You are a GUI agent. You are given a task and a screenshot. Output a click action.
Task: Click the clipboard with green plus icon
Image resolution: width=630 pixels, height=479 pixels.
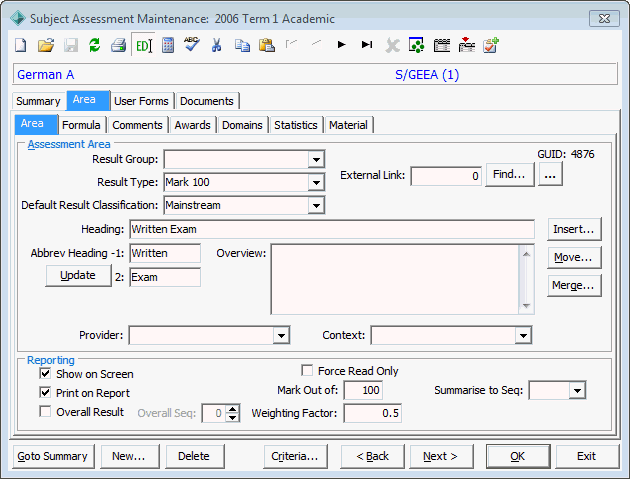[x=491, y=45]
